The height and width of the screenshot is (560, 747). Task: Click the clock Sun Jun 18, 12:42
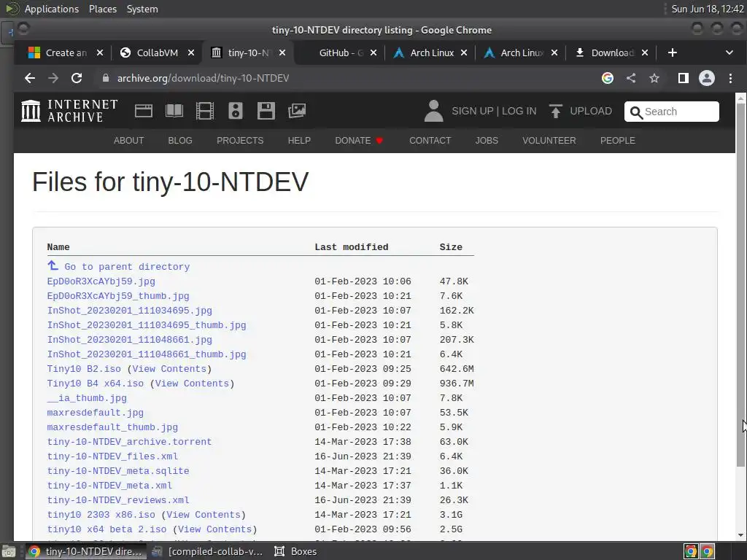[708, 9]
